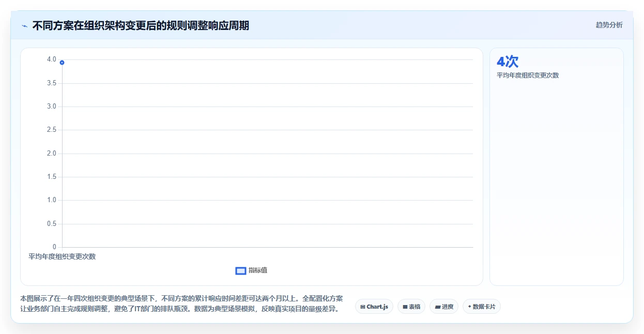This screenshot has height=334, width=644.
Task: Click the 4次 value in side card
Action: 508,62
